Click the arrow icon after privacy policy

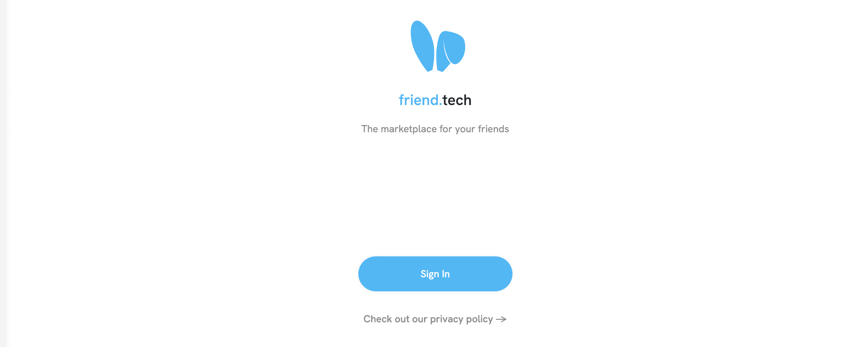pyautogui.click(x=501, y=319)
